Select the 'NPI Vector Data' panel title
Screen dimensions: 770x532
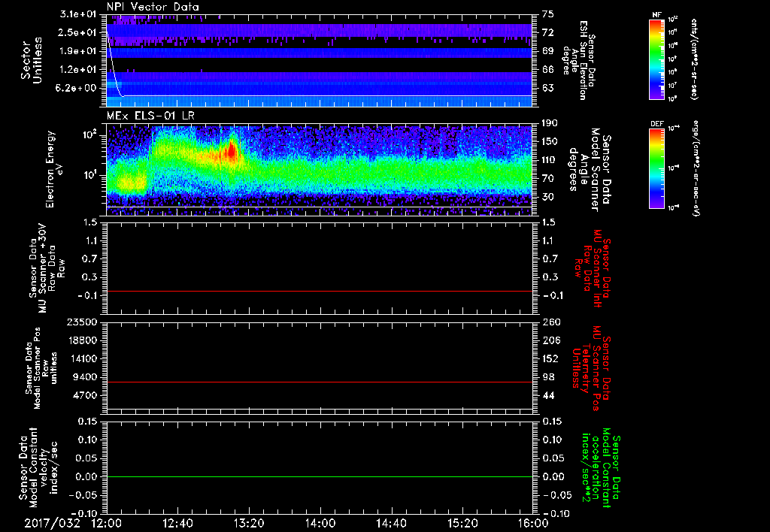(153, 7)
